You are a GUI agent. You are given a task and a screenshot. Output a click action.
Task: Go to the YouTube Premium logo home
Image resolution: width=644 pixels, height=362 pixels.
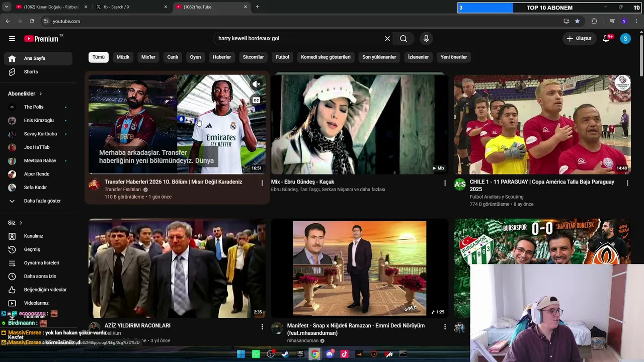(42, 39)
